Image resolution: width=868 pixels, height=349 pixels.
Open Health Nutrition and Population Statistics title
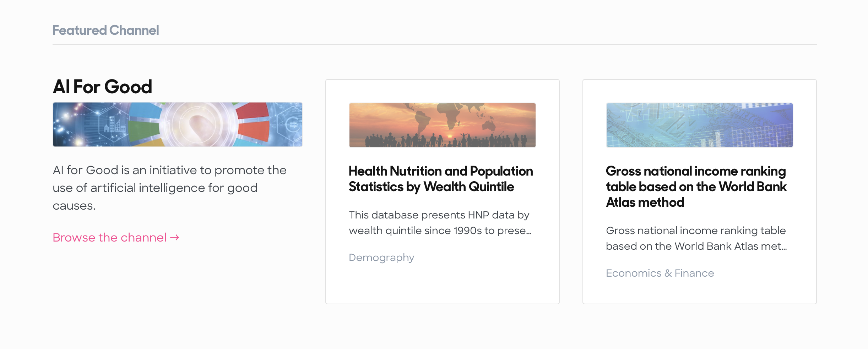(x=441, y=179)
